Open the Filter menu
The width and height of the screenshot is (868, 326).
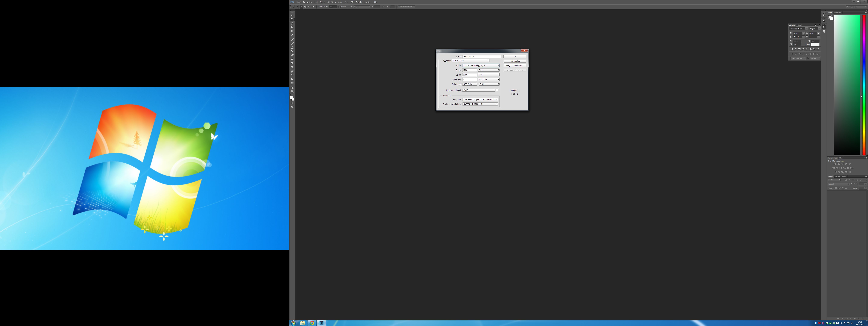(346, 2)
